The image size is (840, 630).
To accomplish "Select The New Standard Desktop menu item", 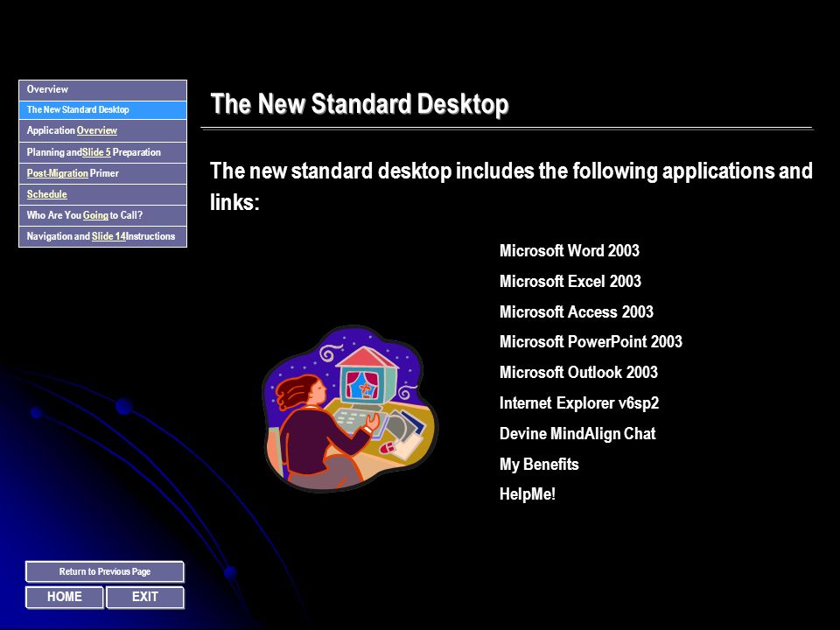I will coord(103,110).
